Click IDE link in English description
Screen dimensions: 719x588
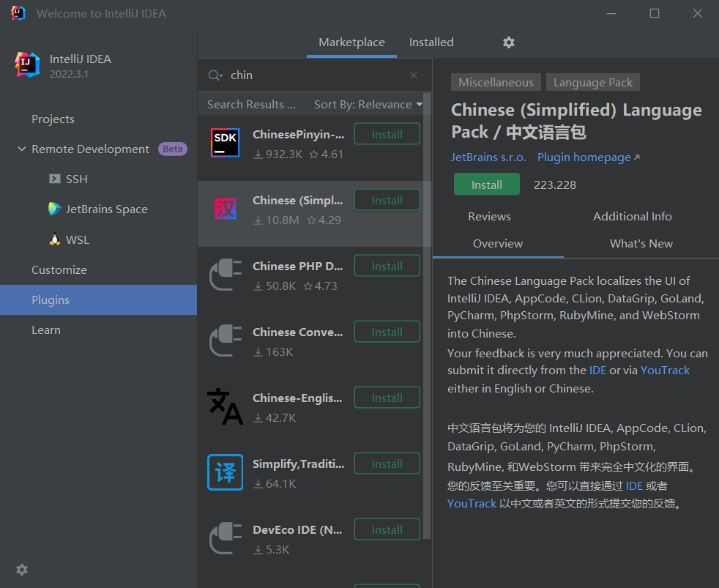[597, 370]
